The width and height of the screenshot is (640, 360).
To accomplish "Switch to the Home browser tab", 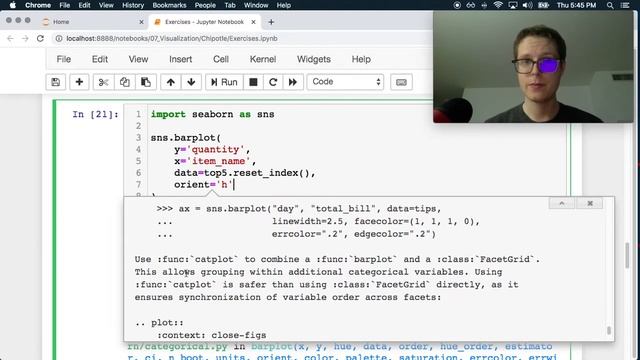I will coord(92,22).
